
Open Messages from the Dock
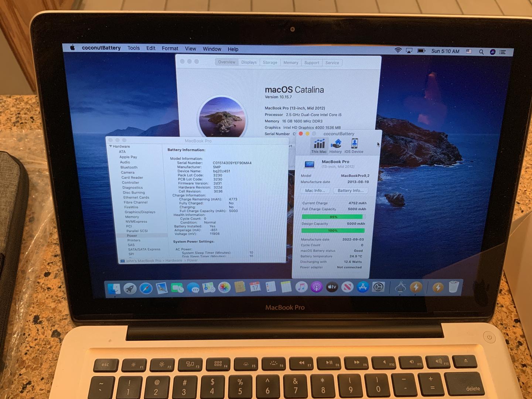tap(193, 288)
